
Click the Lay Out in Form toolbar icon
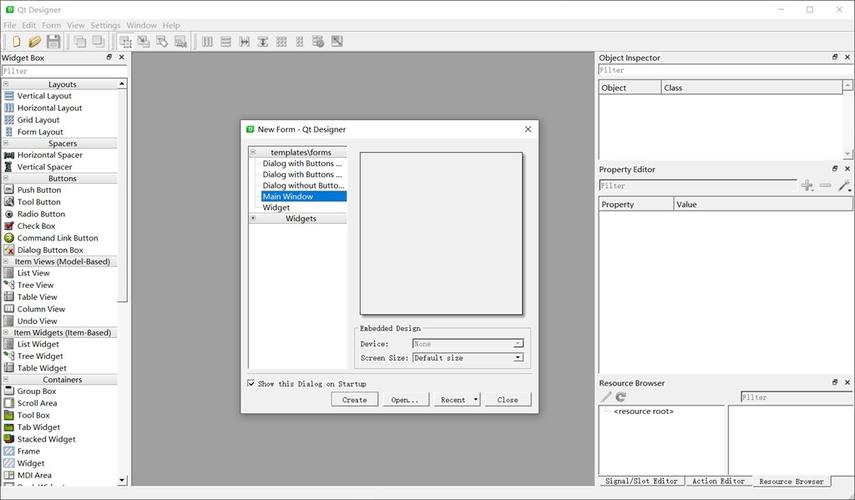(299, 41)
